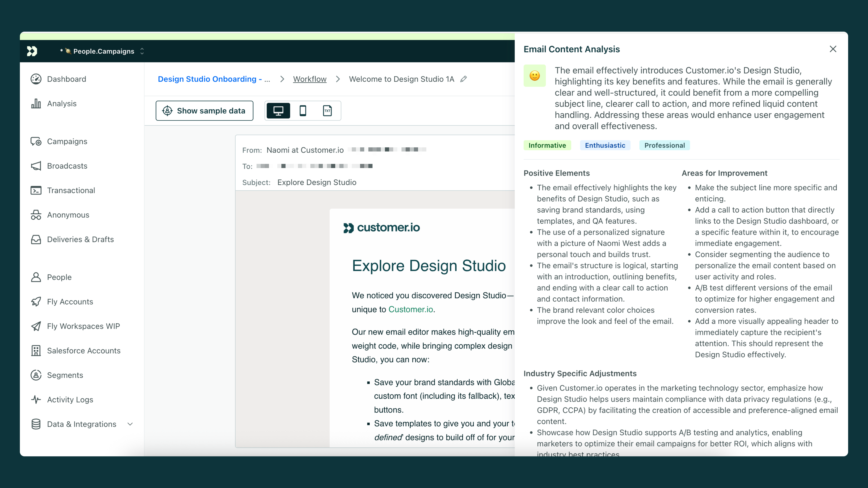Switch preview to mobile view
This screenshot has height=488, width=868.
point(303,111)
